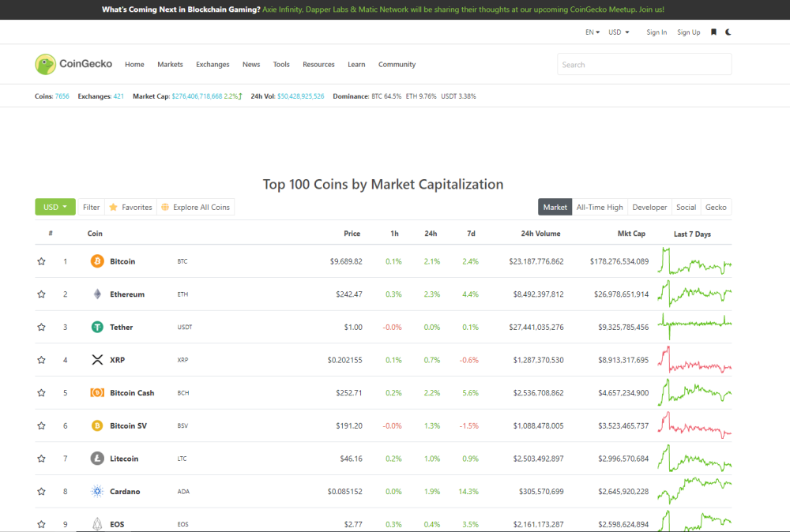
Task: Favorite Bitcoin Cash with its star
Action: [41, 392]
